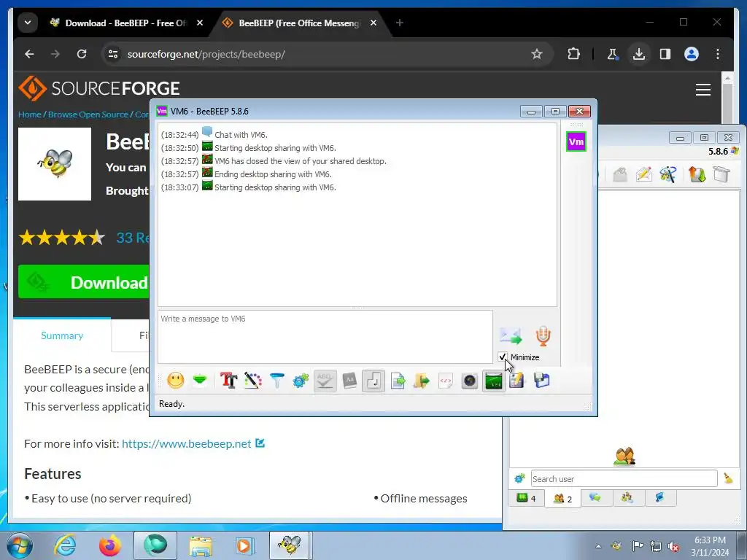747x560 pixels.
Task: Open the https://www.beebeep.net link
Action: [x=186, y=444]
